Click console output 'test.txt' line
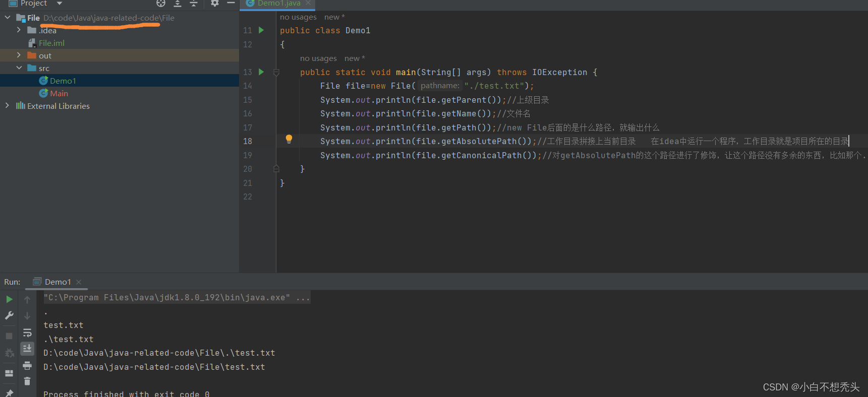Image resolution: width=868 pixels, height=397 pixels. [x=64, y=325]
